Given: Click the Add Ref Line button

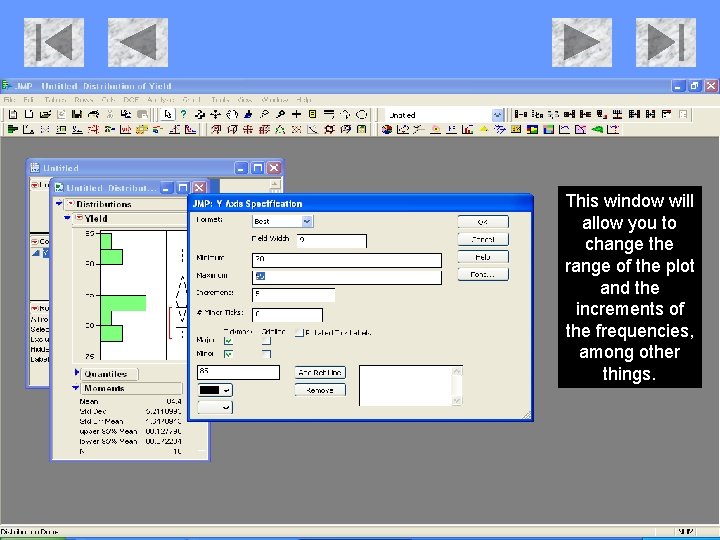Looking at the screenshot, I should (x=320, y=373).
